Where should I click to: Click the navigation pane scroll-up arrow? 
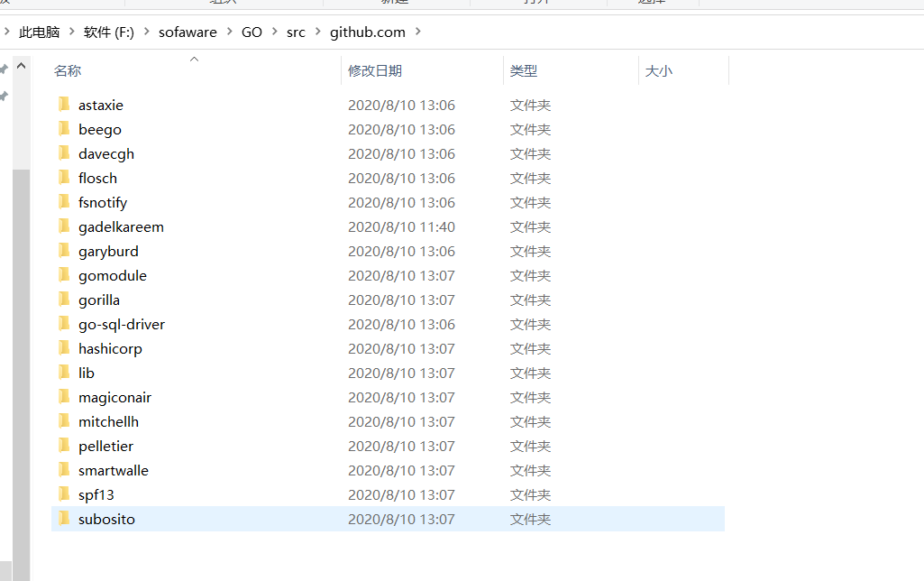22,66
